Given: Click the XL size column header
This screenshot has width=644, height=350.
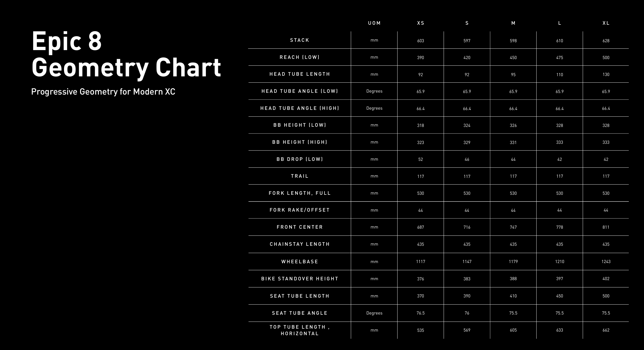Looking at the screenshot, I should (x=606, y=23).
